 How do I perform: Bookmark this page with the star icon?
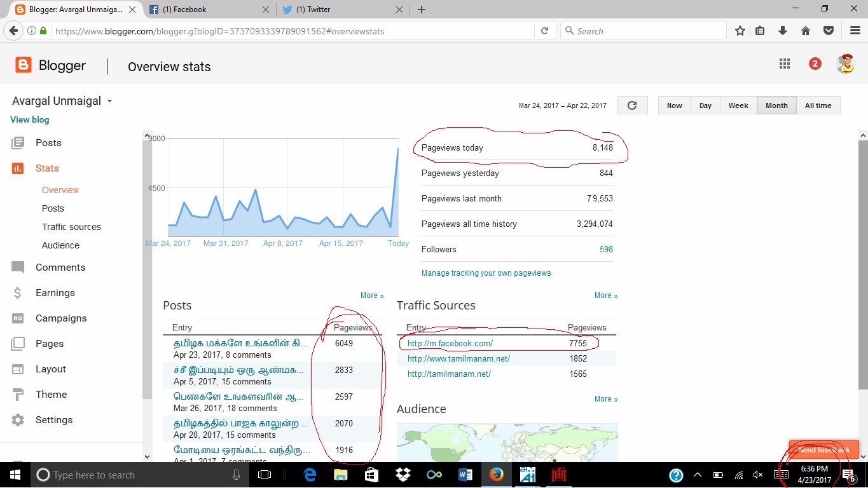(740, 30)
